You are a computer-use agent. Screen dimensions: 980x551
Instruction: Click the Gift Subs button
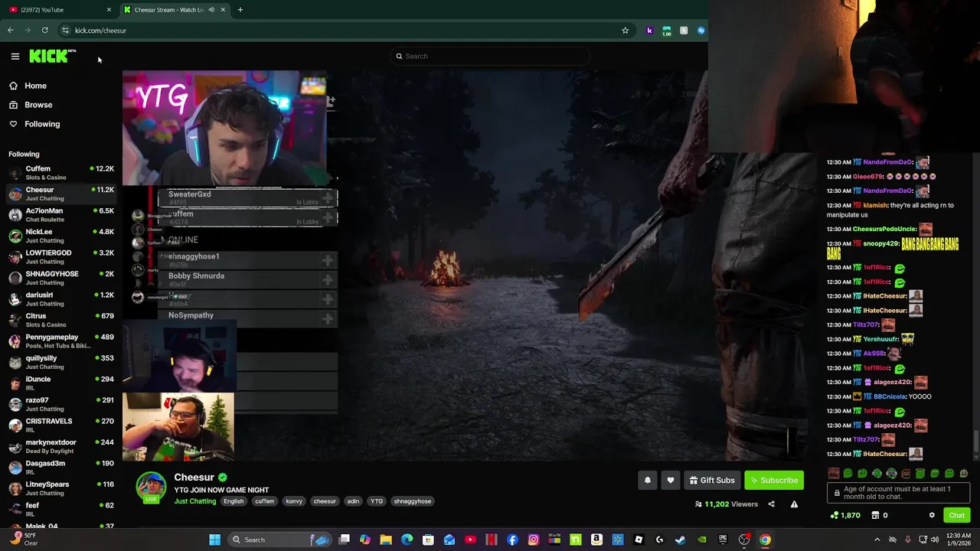pos(712,480)
